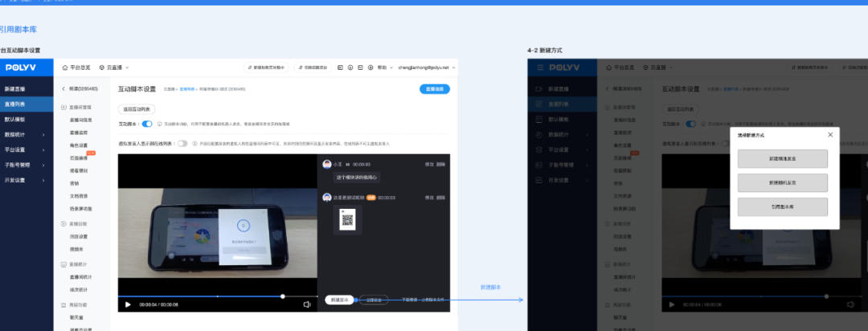Expand 数据统计 in the left sidebar
Screen dimensions: 868x331
24,134
